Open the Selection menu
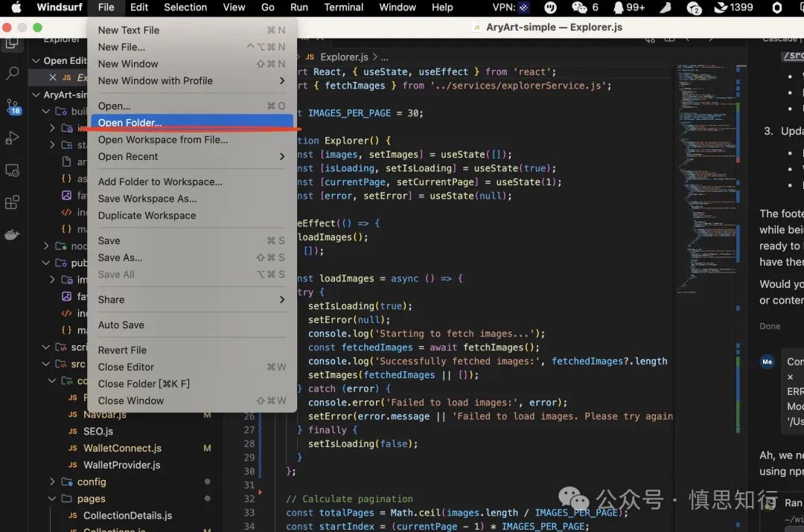This screenshot has width=804, height=532. coord(185,7)
